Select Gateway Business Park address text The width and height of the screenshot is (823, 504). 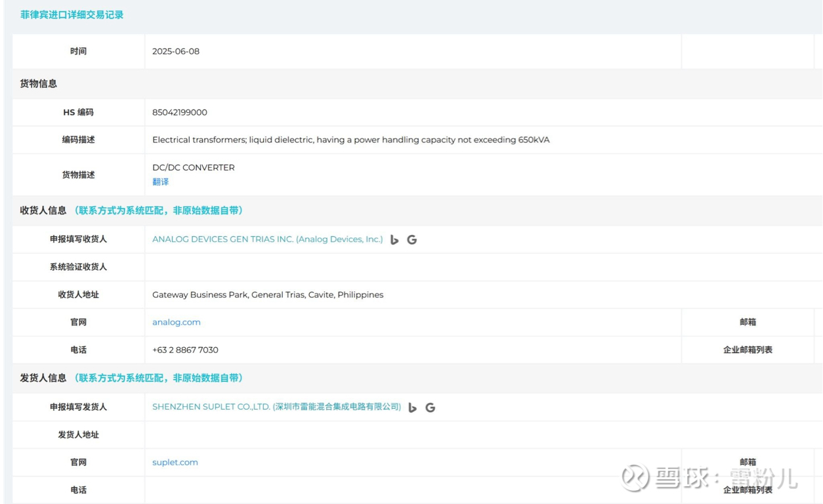click(268, 295)
